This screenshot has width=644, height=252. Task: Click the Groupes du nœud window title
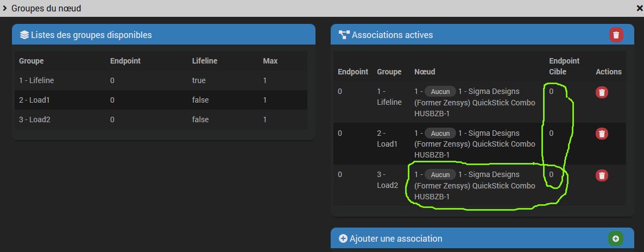[46, 8]
